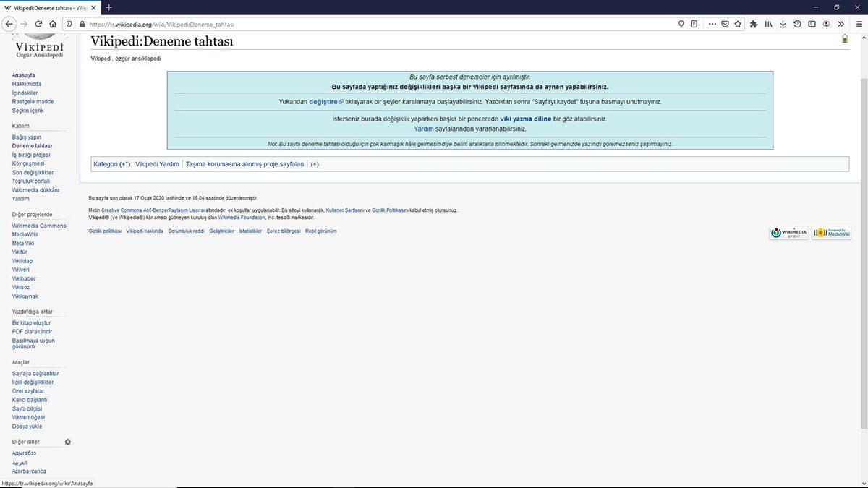The image size is (868, 488).
Task: Open the Firefox Library menu
Action: pyautogui.click(x=768, y=24)
